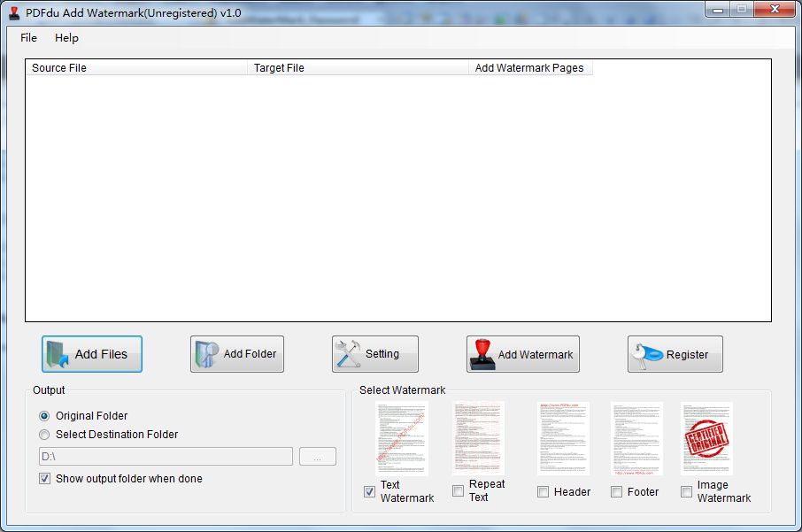Enable the Image Watermark checkbox
The height and width of the screenshot is (532, 802).
point(686,491)
